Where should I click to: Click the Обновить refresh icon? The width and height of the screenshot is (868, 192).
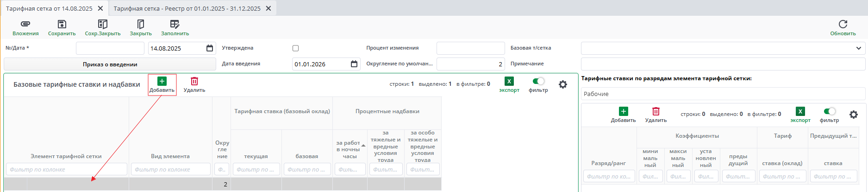click(843, 24)
